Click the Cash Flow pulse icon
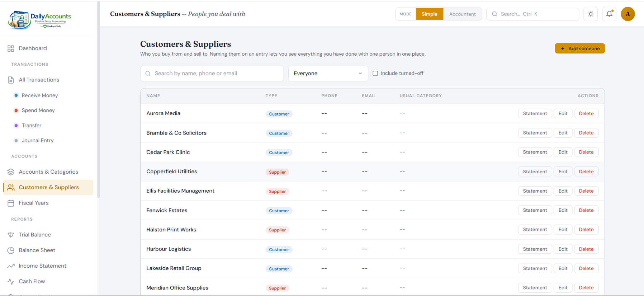The width and height of the screenshot is (644, 296). (11, 282)
